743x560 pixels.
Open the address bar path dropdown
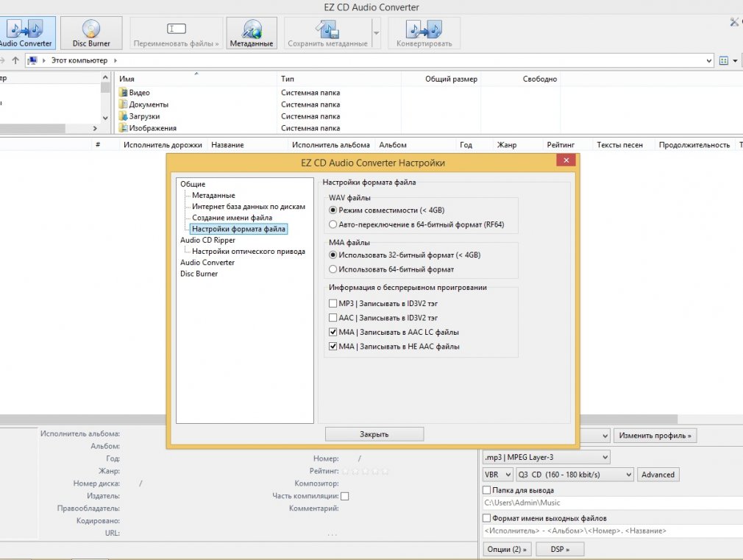point(709,60)
